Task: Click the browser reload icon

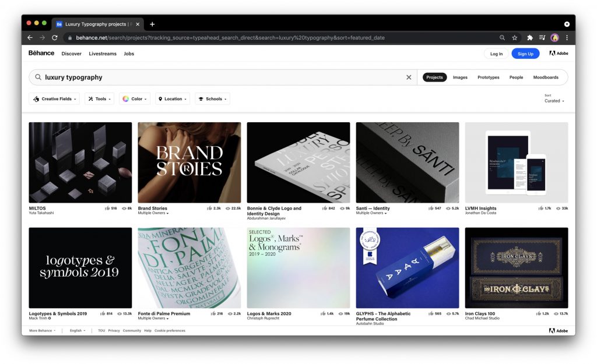Action: pyautogui.click(x=55, y=38)
